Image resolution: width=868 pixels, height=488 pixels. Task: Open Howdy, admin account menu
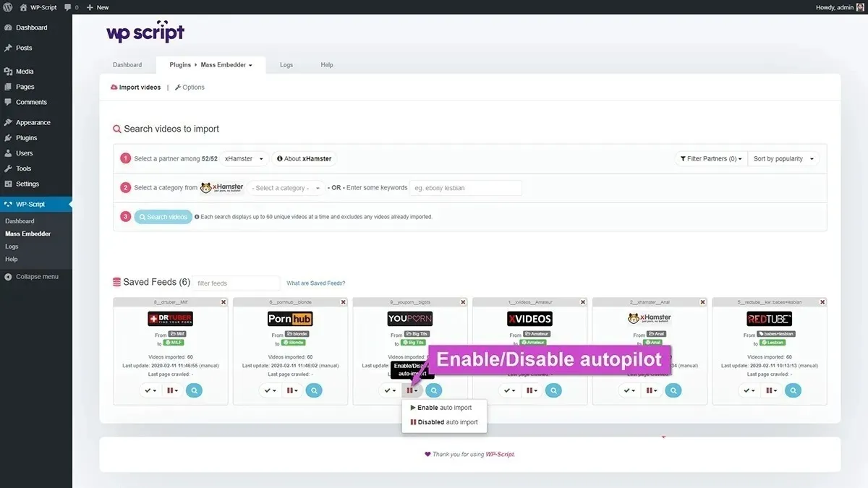(x=839, y=7)
